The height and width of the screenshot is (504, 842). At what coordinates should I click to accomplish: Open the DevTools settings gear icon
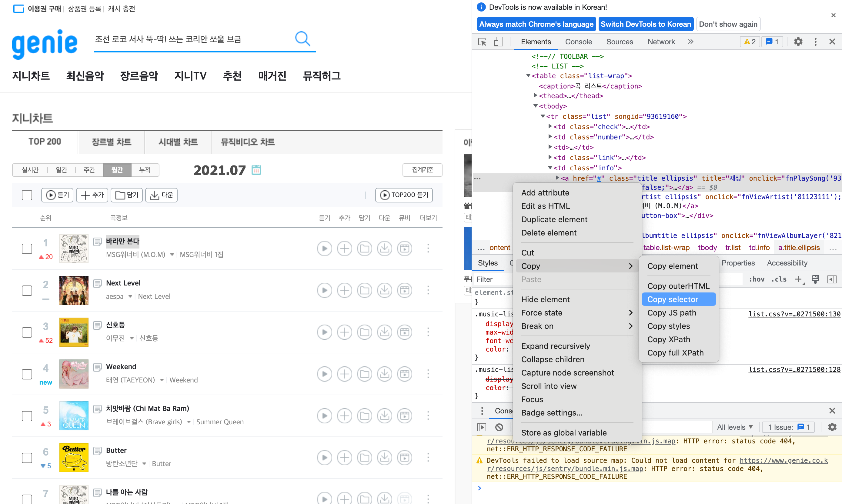click(798, 42)
